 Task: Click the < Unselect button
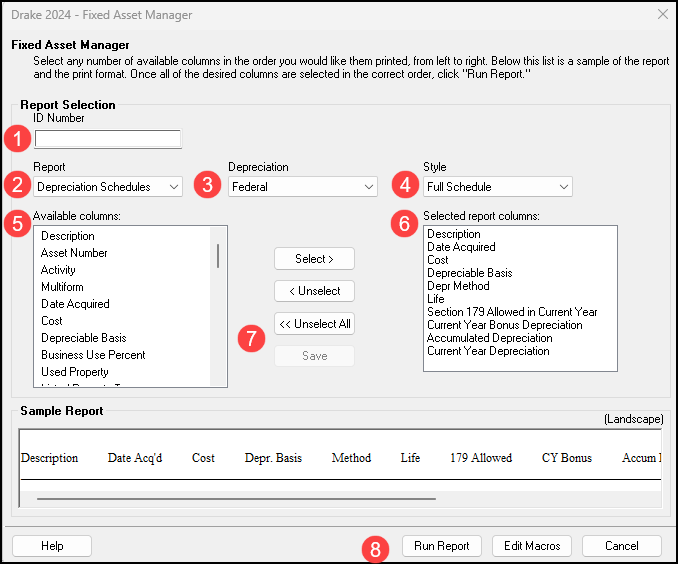click(314, 291)
